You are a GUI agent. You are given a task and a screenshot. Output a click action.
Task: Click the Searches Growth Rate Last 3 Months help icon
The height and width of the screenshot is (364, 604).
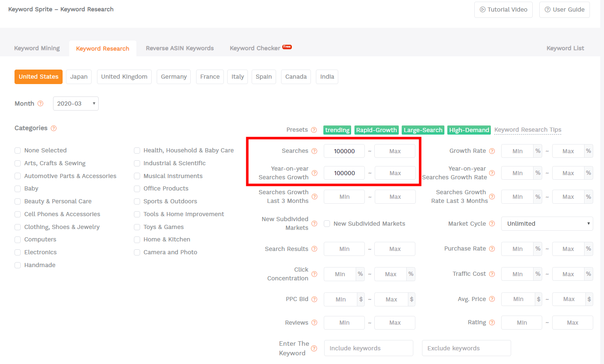tap(492, 197)
